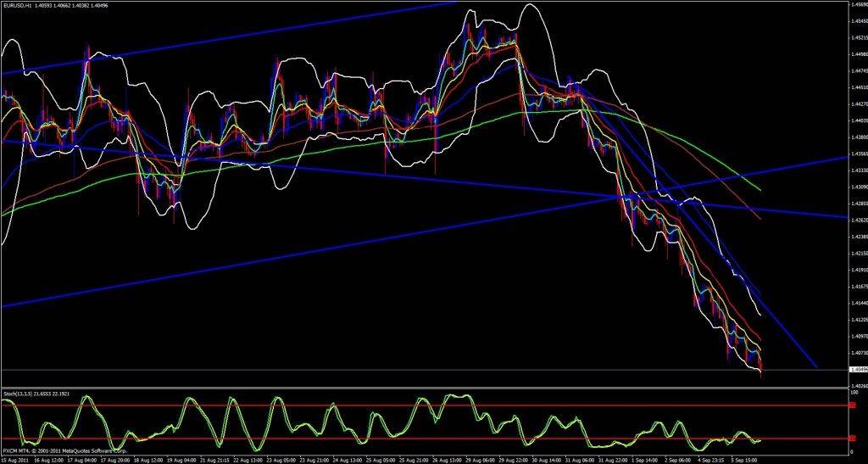This screenshot has height=464, width=868.
Task: Select the stochastic lower level red marker
Action: (x=851, y=439)
